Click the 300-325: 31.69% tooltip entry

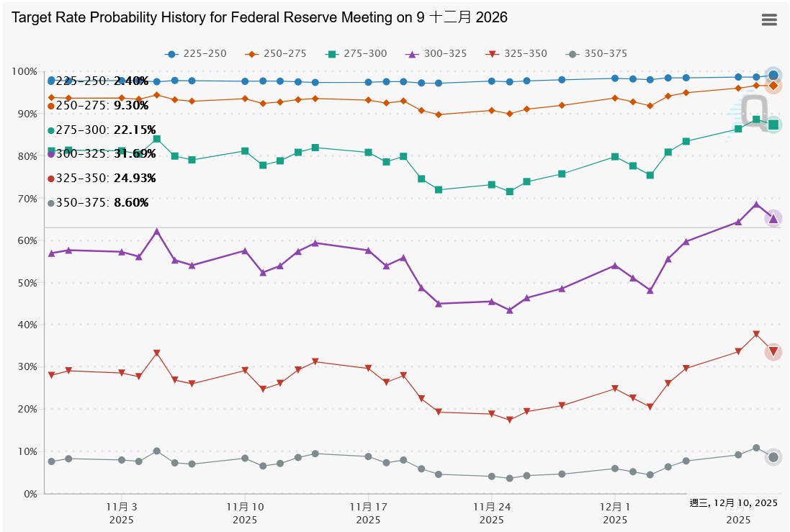tap(101, 154)
